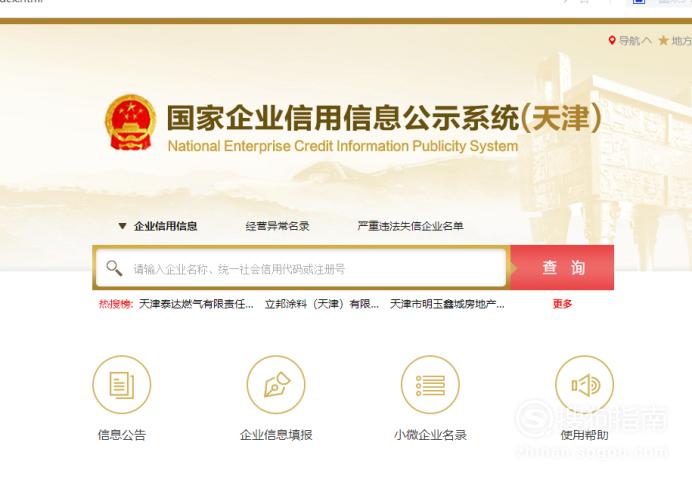The image size is (692, 486).
Task: Click the red 导航 location pin icon
Action: [x=612, y=41]
